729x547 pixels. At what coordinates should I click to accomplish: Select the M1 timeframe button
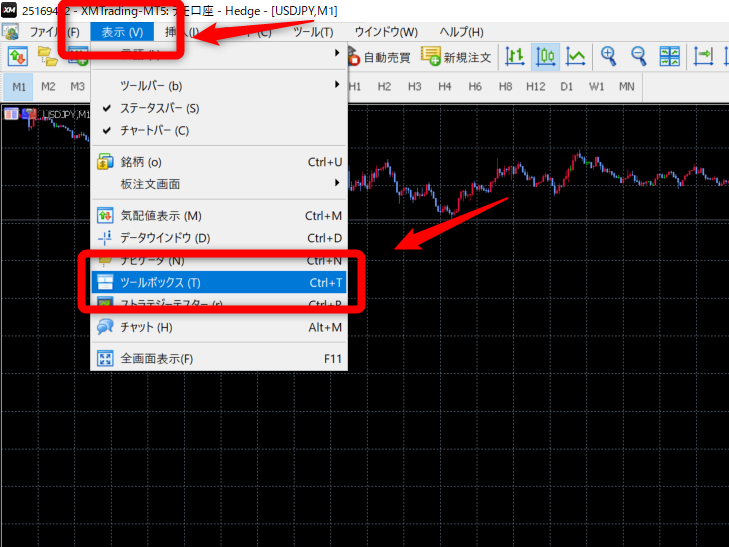coord(18,86)
